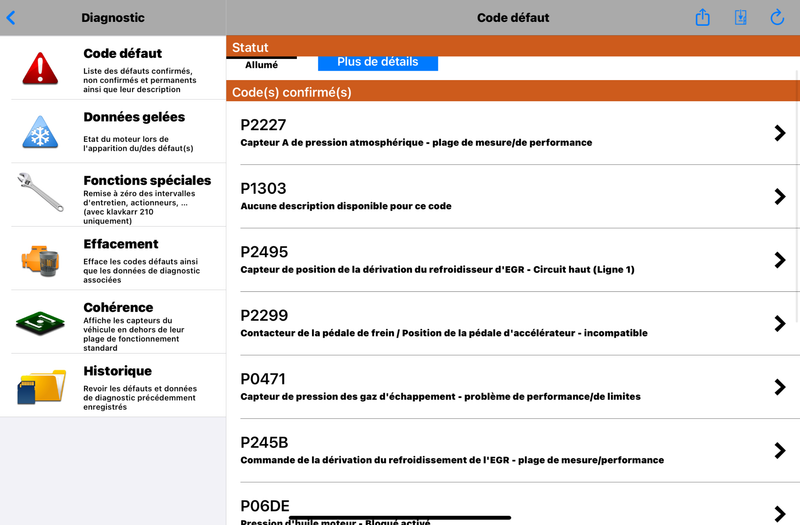Screen dimensions: 800x525
Task: Tap the blue snowflake frozen data icon
Action: [40, 132]
